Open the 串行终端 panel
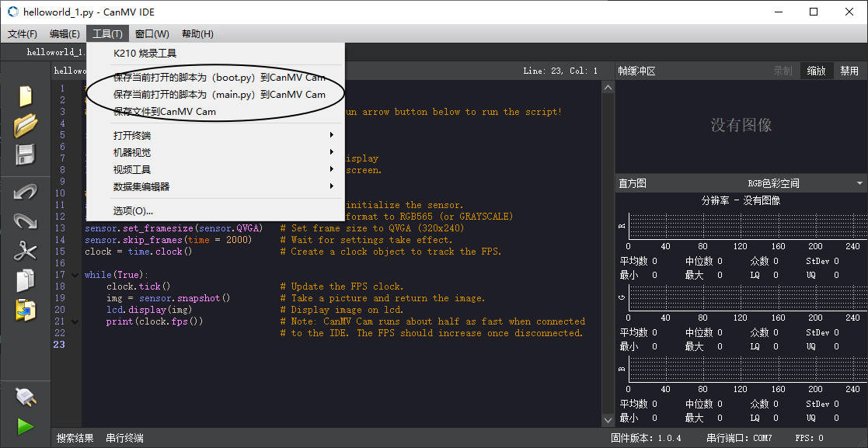The image size is (868, 448). click(124, 438)
